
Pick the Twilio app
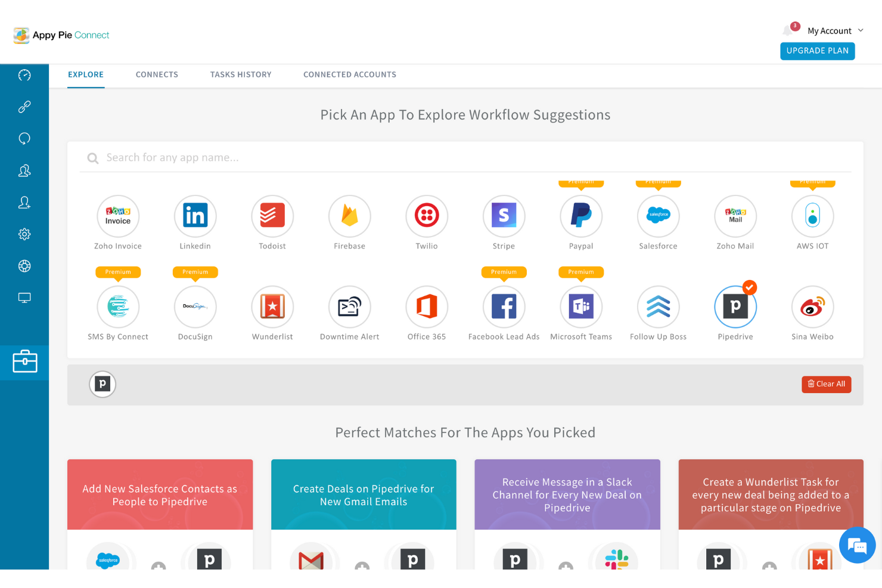point(427,216)
